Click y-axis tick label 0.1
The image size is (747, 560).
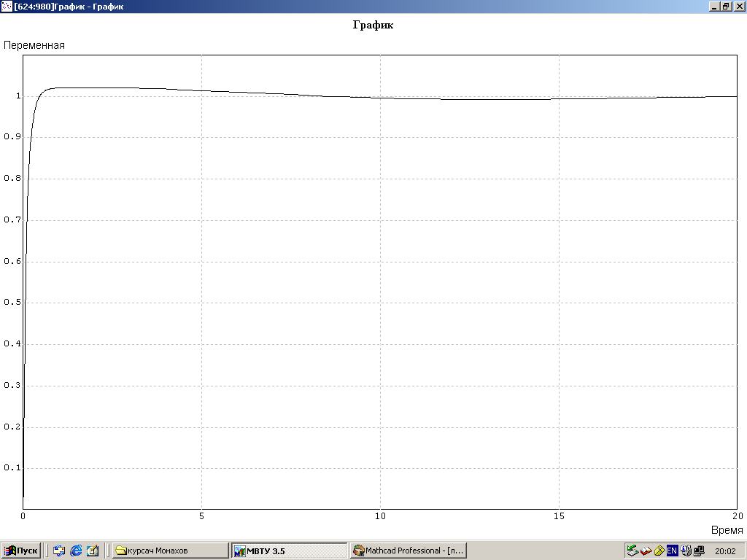coord(12,468)
